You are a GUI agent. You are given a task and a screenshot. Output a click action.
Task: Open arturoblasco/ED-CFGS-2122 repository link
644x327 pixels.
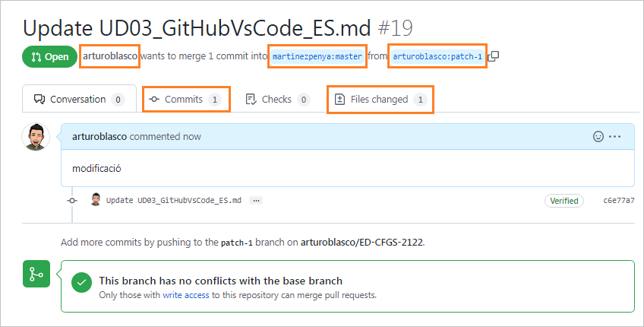tap(361, 243)
